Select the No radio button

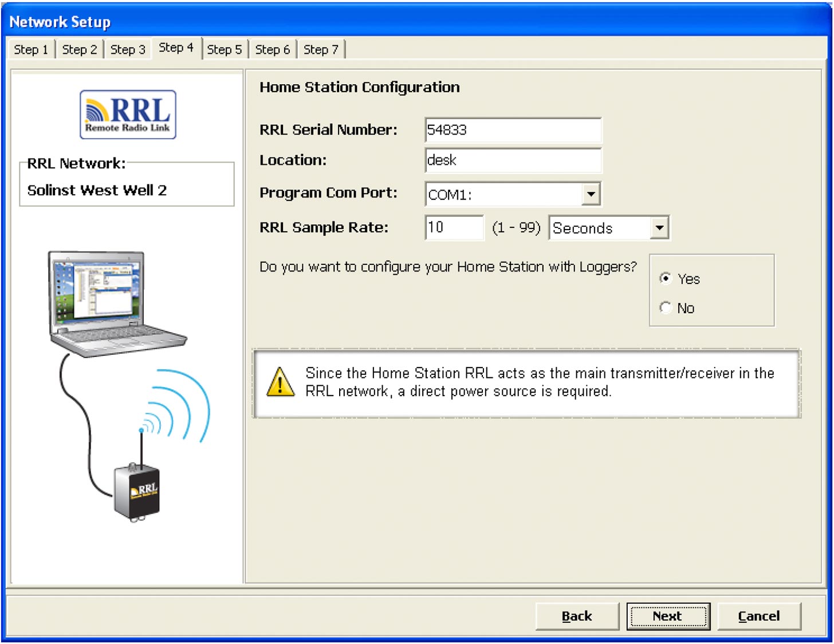(665, 308)
